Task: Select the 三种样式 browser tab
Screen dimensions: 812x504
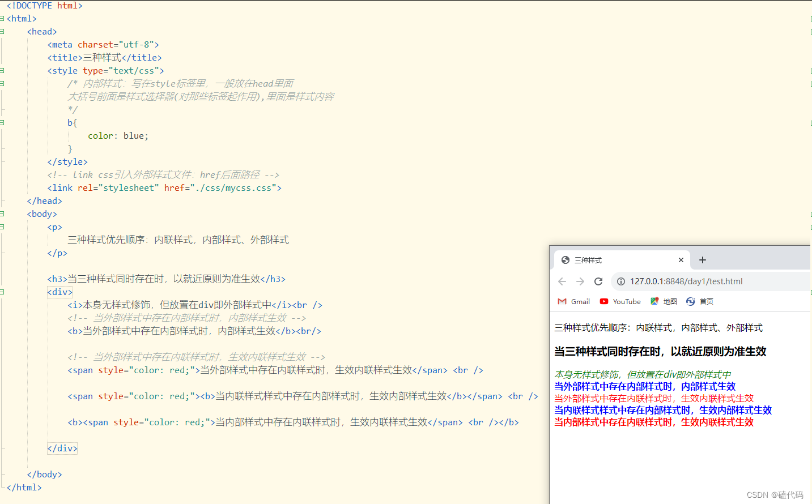Action: point(622,260)
